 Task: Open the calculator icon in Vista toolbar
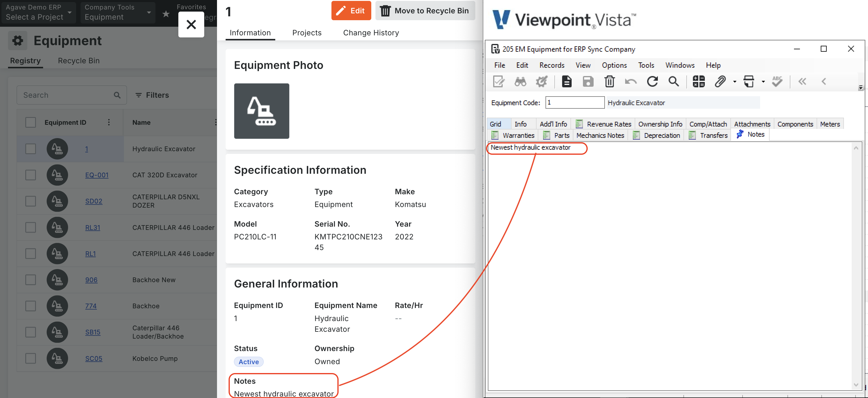pos(699,81)
